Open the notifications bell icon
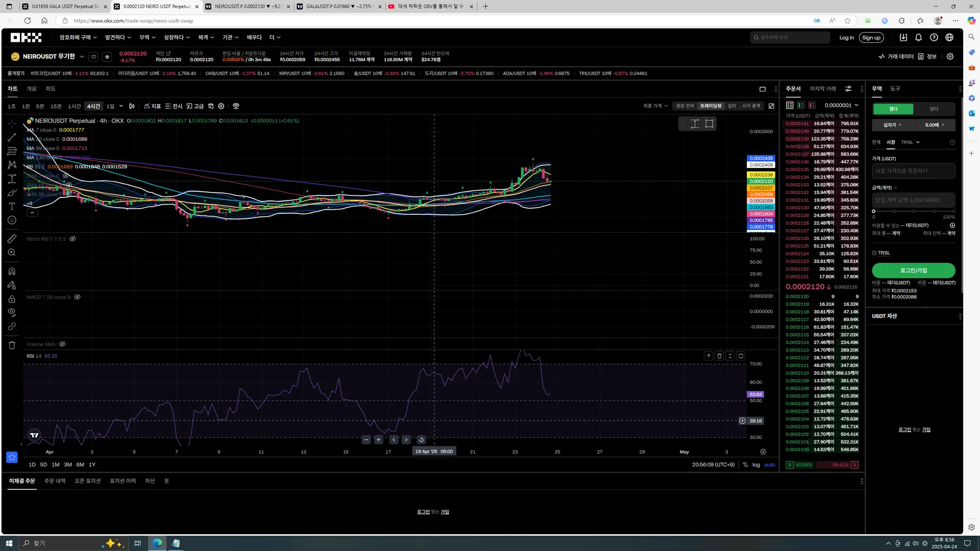Viewport: 980px width, 551px height. [918, 37]
